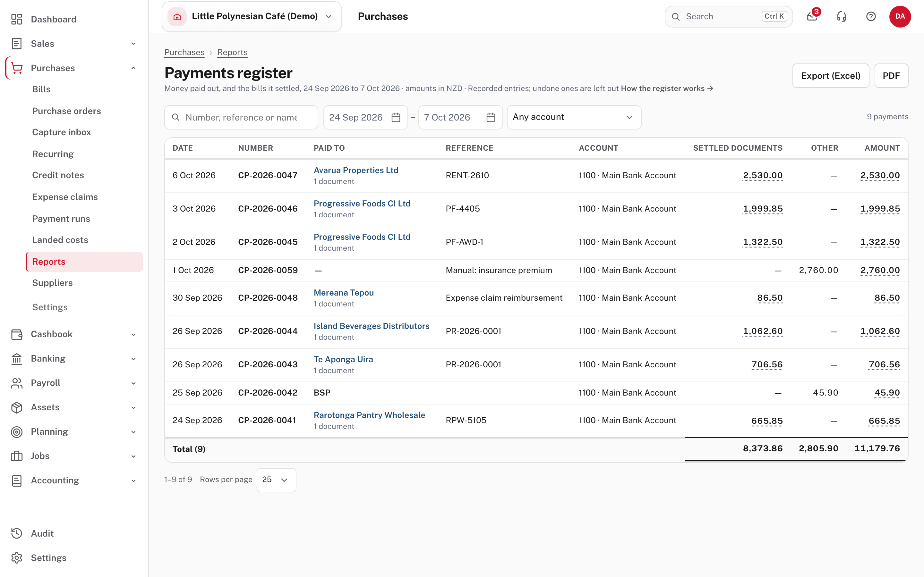Expand the Sales menu chevron
The width and height of the screenshot is (924, 577).
(133, 44)
